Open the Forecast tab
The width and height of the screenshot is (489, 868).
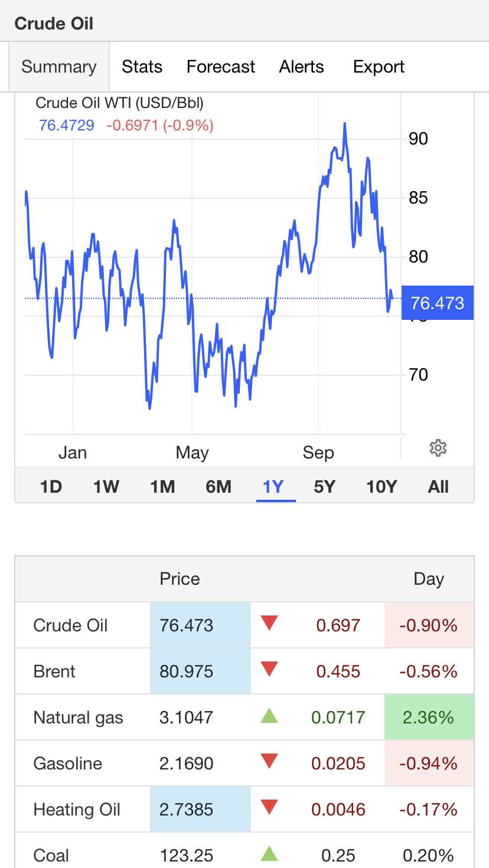coord(221,67)
